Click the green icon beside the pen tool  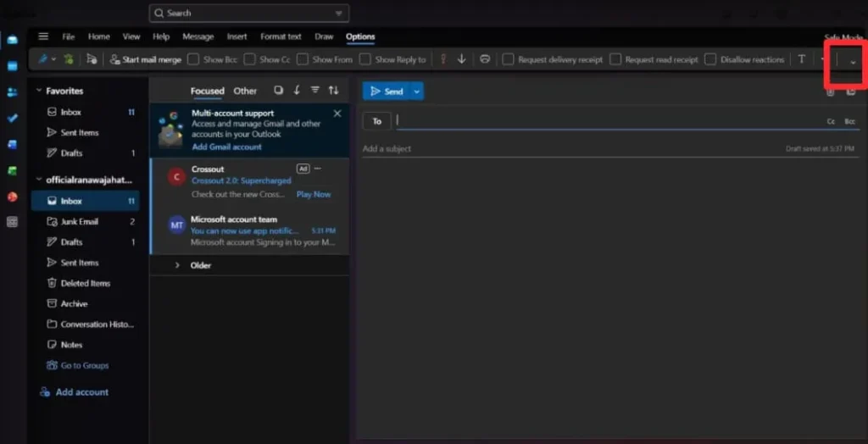point(69,59)
